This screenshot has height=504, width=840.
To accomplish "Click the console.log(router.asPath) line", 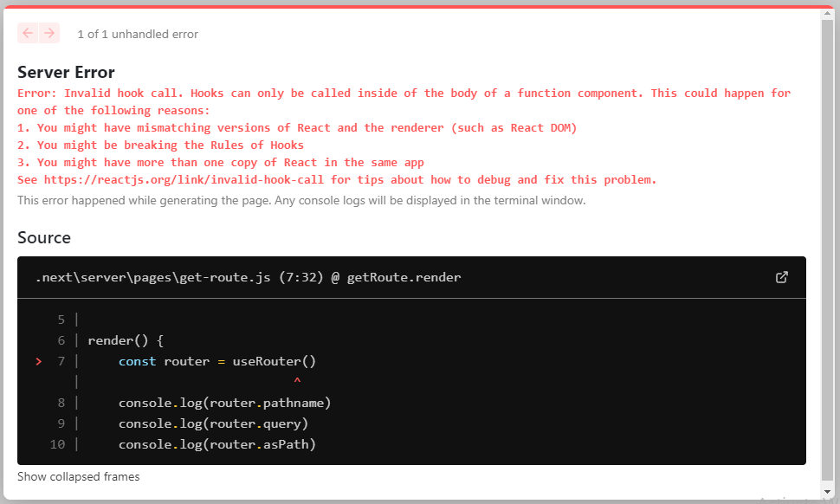I will tap(216, 444).
